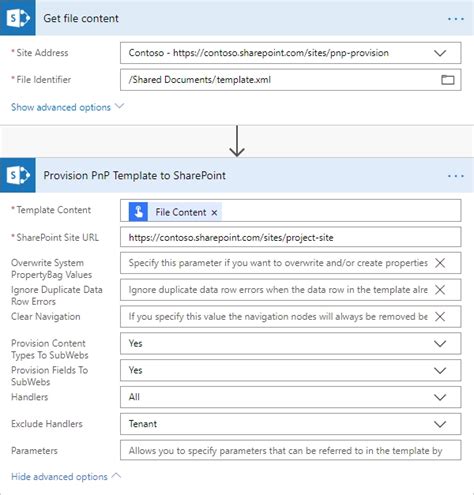Click into Parameters input field
The image size is (474, 495).
click(291, 451)
